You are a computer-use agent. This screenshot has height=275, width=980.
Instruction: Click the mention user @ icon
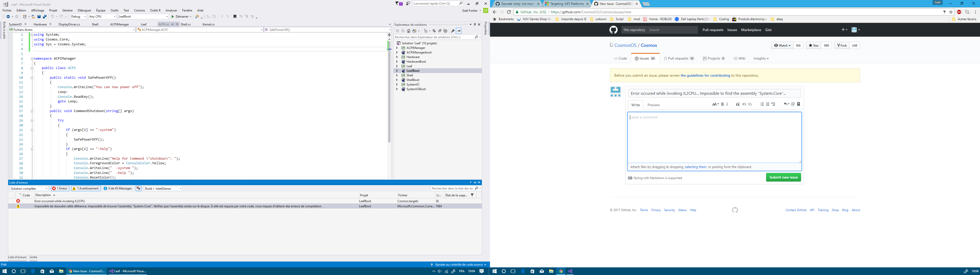pos(793,104)
